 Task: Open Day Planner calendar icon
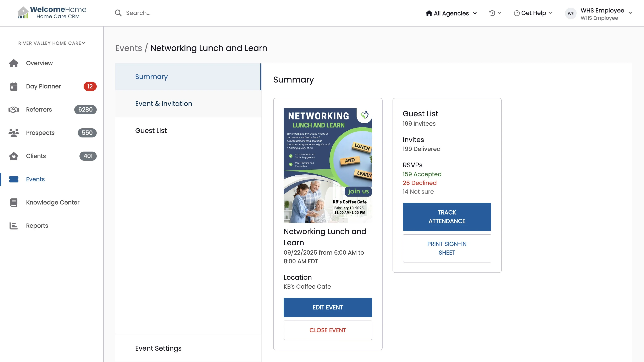point(13,86)
